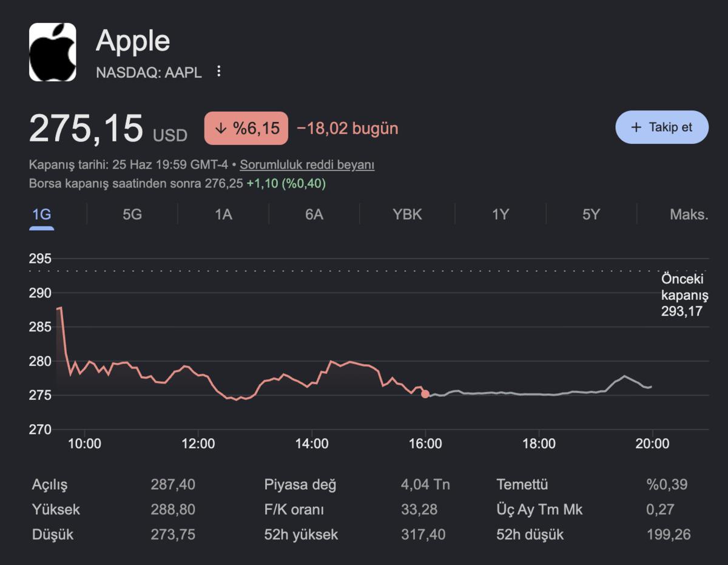Open the Sorumluluk reddi beyanı link
Viewport: 728px width, 565px height.
click(x=308, y=165)
